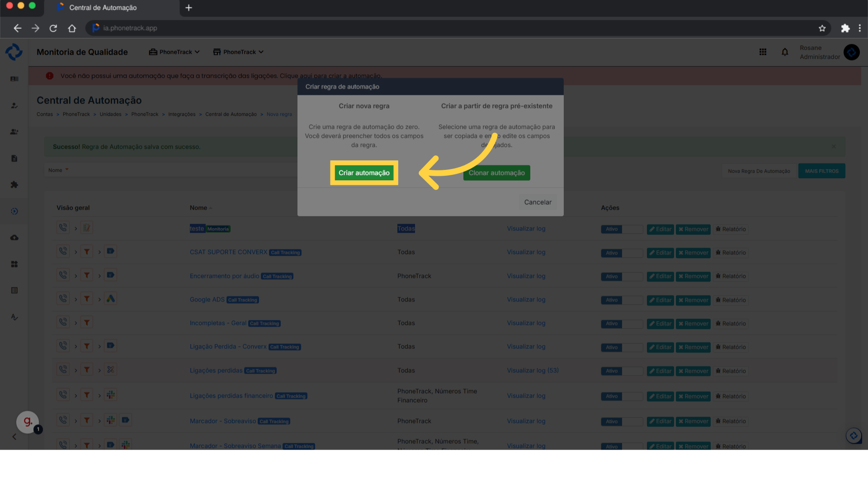The image size is (868, 488).
Task: Open the add users sidebar icon
Action: [14, 132]
